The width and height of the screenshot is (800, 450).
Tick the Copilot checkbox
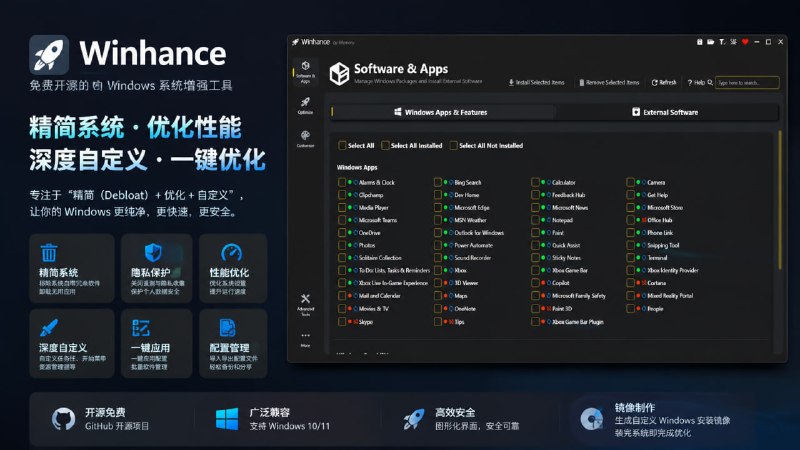[535, 283]
